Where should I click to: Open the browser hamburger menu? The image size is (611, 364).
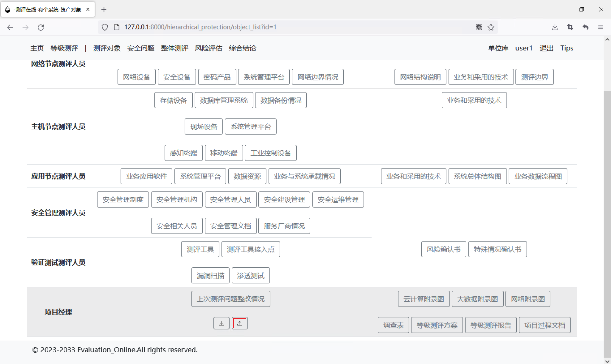click(x=601, y=27)
